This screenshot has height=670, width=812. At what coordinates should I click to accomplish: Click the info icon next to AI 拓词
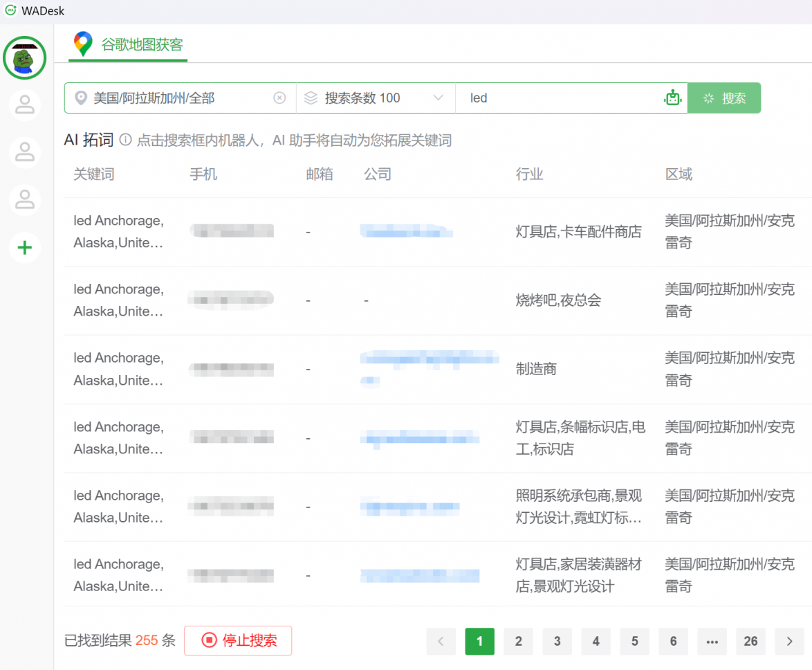pyautogui.click(x=125, y=141)
